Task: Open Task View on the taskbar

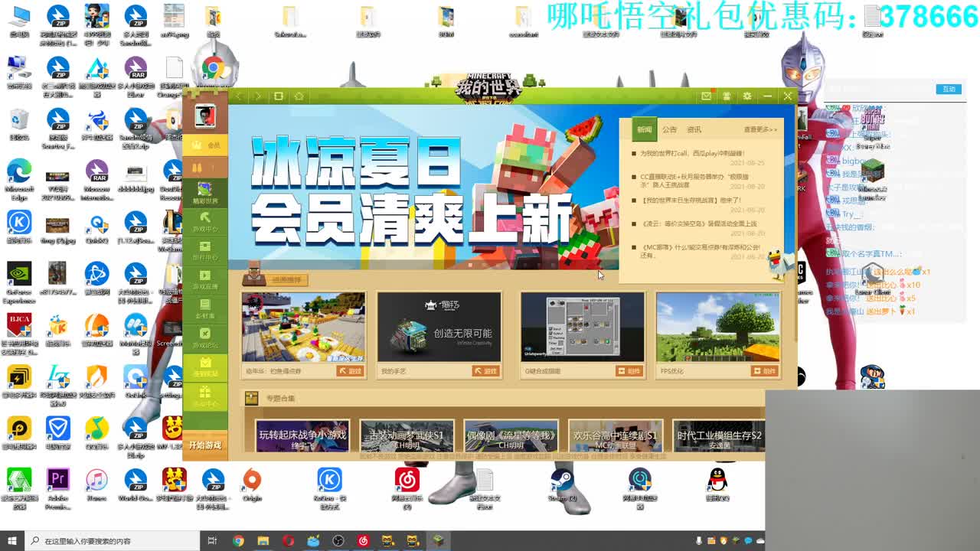Action: click(x=213, y=541)
